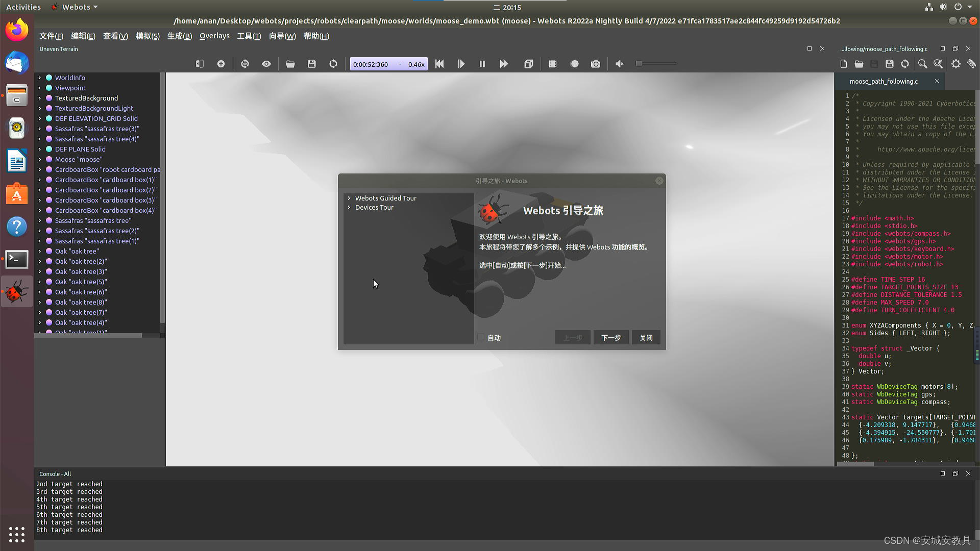The image size is (980, 551).
Task: Open the world file folder icon in main toolbar
Action: point(290,64)
